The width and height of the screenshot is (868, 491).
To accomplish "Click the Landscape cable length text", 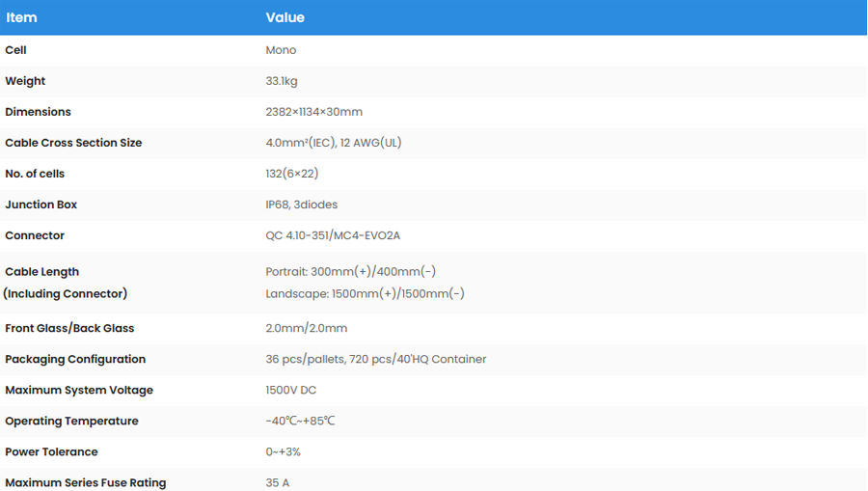I will (x=365, y=293).
